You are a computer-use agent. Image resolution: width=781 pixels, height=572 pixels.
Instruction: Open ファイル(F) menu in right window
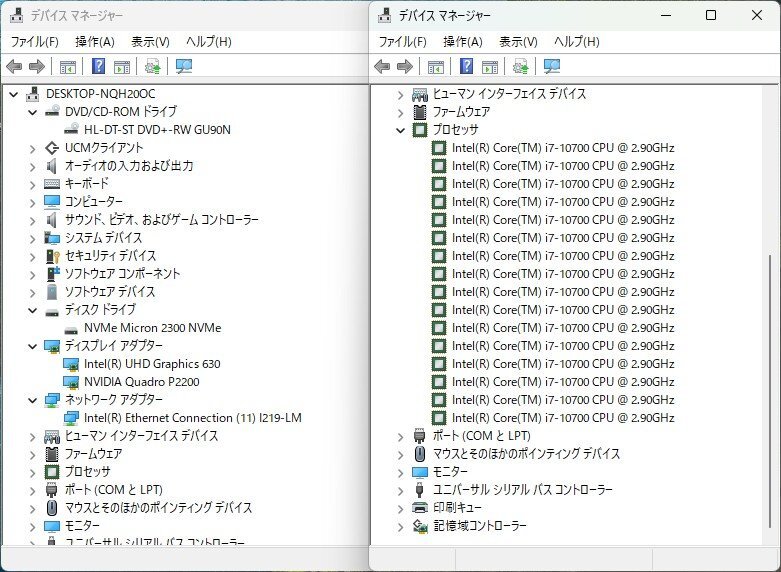[x=402, y=42]
